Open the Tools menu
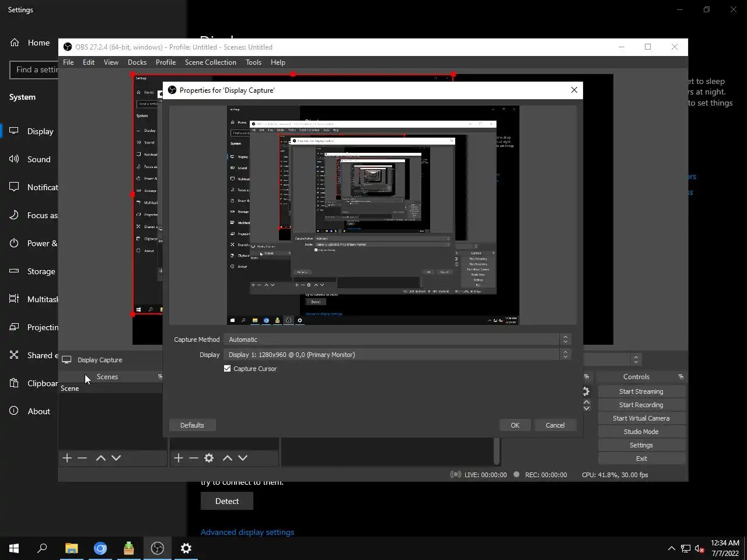The width and height of the screenshot is (747, 560). tap(253, 62)
